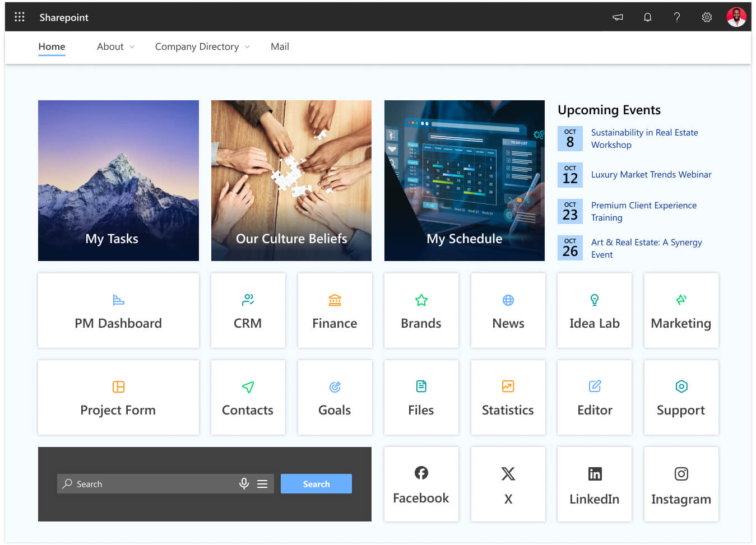The image size is (756, 545).
Task: Open settings gear in the header
Action: coord(707,17)
